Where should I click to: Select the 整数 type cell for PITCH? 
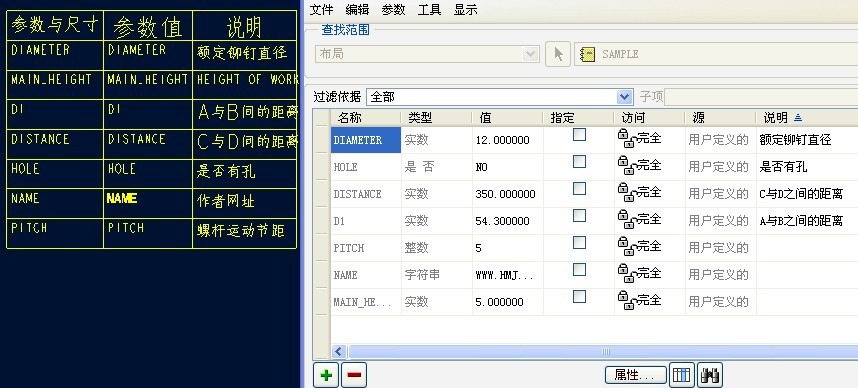(x=437, y=247)
